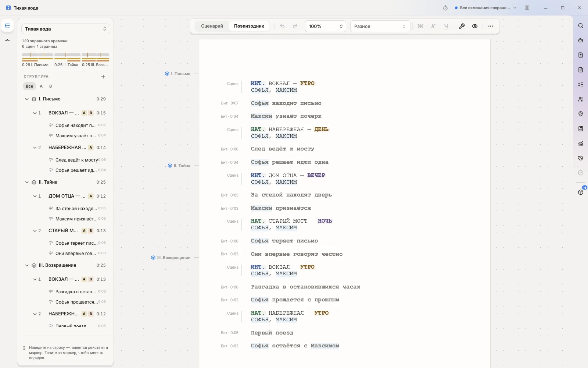Toggle the panel layout icon in title bar
This screenshot has width=588, height=368.
tap(527, 8)
